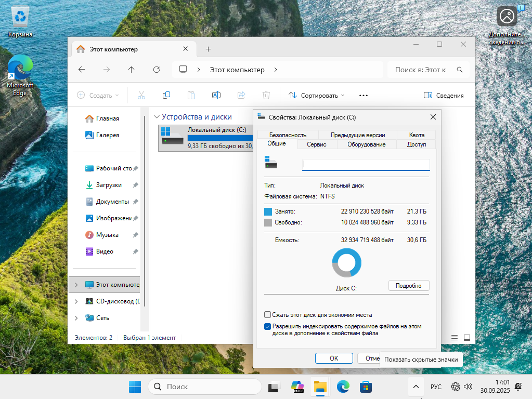This screenshot has height=399, width=532.
Task: Click the disk label name input field
Action: [x=366, y=164]
